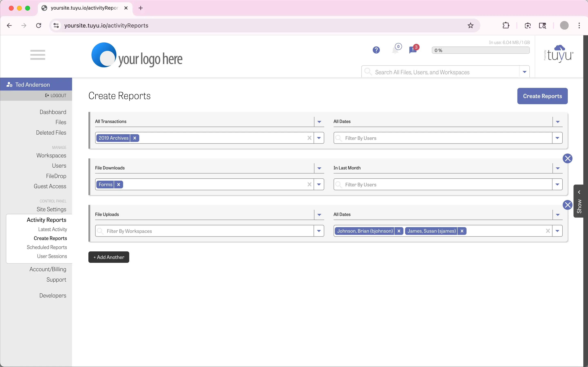This screenshot has height=367, width=588.
Task: Click the blue help question mark icon
Action: coord(376,50)
